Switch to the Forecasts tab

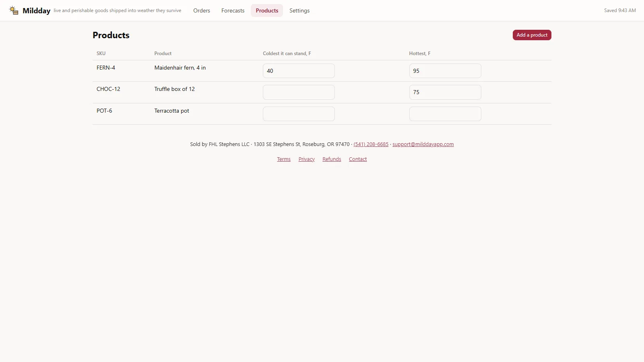pos(233,10)
